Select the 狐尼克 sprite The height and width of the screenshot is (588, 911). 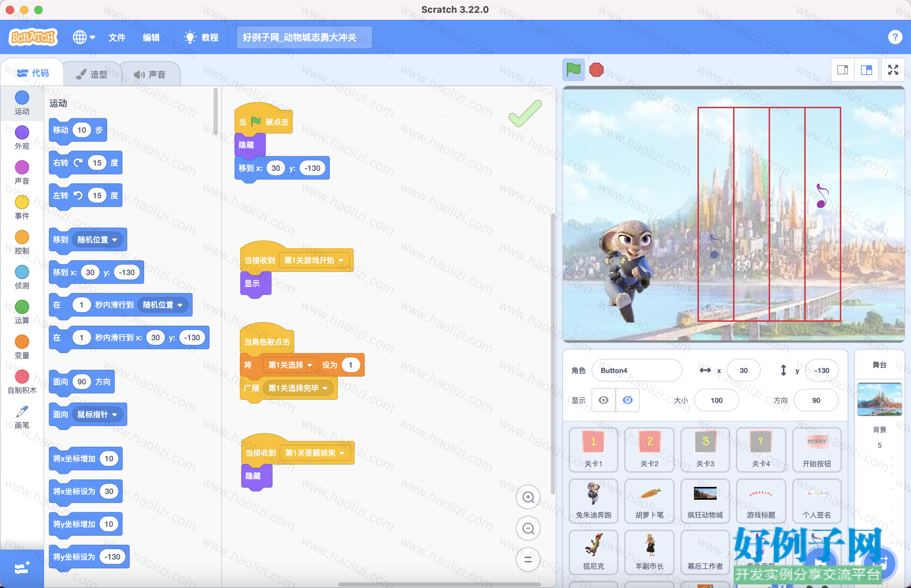[x=593, y=552]
